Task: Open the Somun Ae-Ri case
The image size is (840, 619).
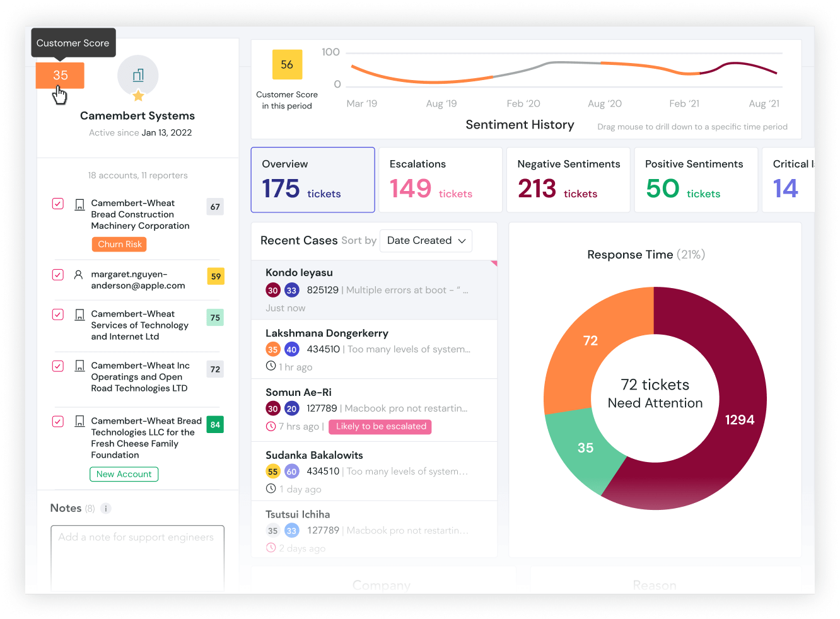Action: pyautogui.click(x=375, y=410)
